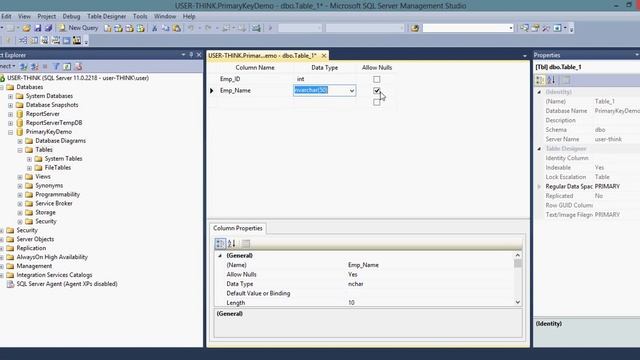Click Alphabetical sort icon in Properties panel
The width and height of the screenshot is (640, 360).
tap(551, 80)
